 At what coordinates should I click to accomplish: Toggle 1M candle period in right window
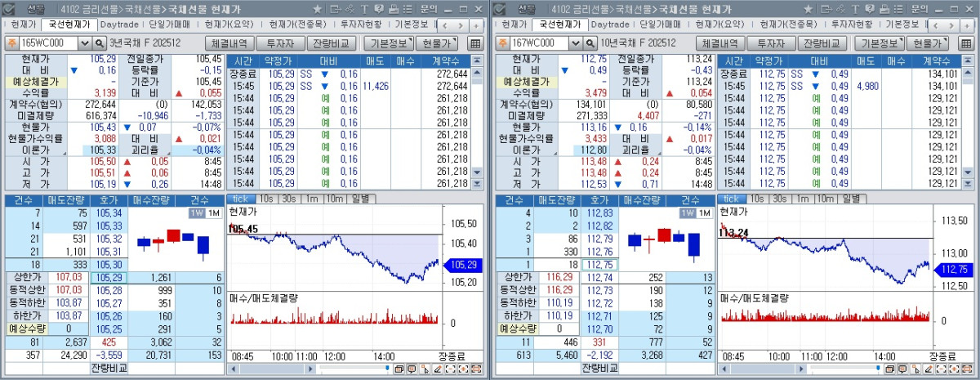coord(704,212)
